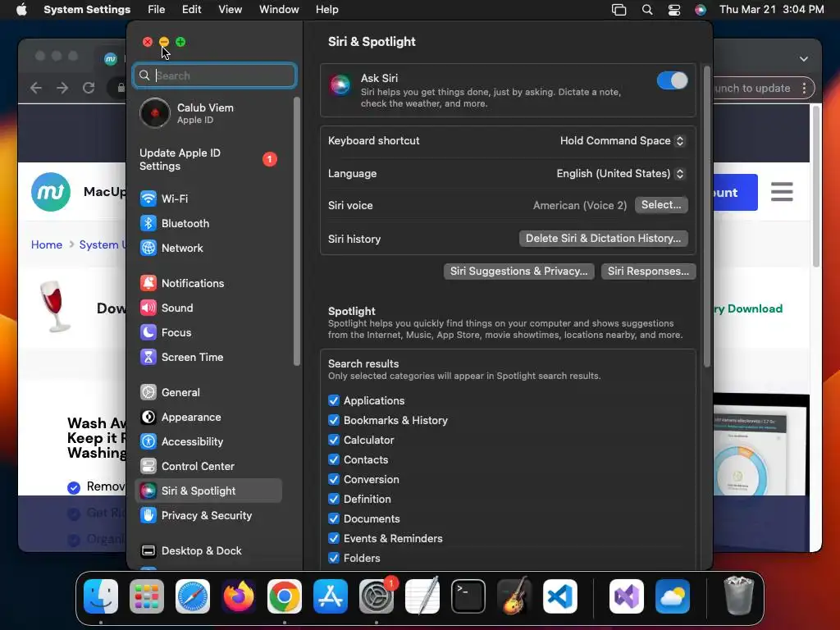Open the Edit menu
This screenshot has height=630, width=840.
tap(192, 10)
